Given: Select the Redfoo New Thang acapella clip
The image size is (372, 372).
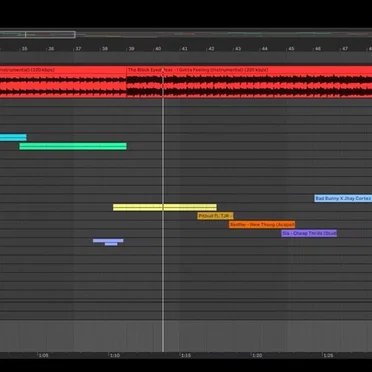Looking at the screenshot, I should tap(262, 225).
